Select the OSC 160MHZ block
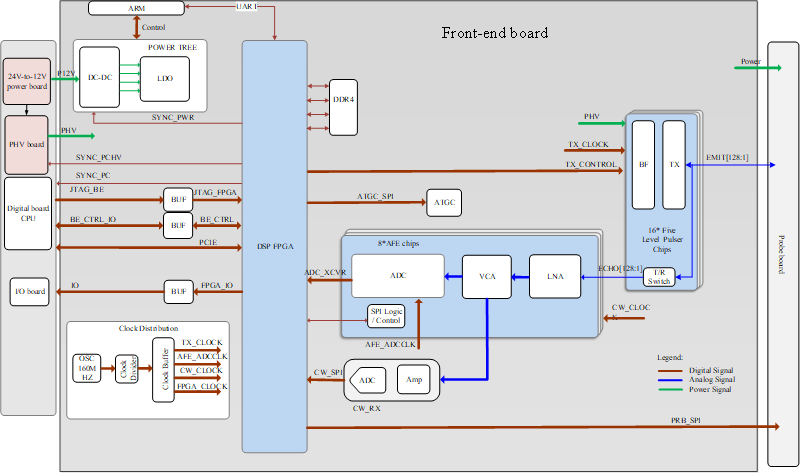 87,368
